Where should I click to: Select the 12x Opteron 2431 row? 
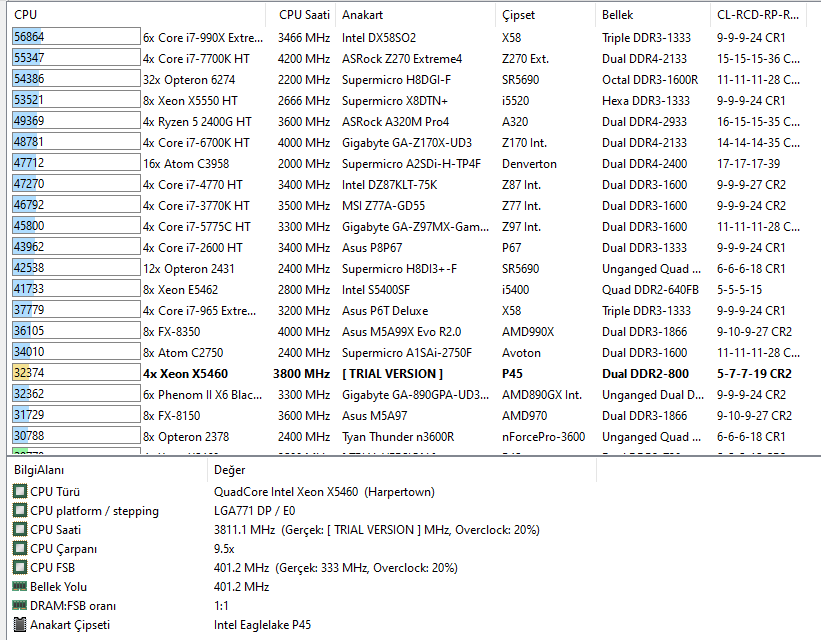(x=410, y=269)
